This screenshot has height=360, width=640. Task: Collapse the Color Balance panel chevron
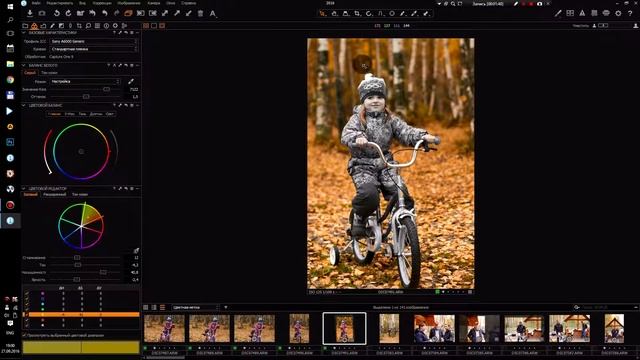[24, 105]
